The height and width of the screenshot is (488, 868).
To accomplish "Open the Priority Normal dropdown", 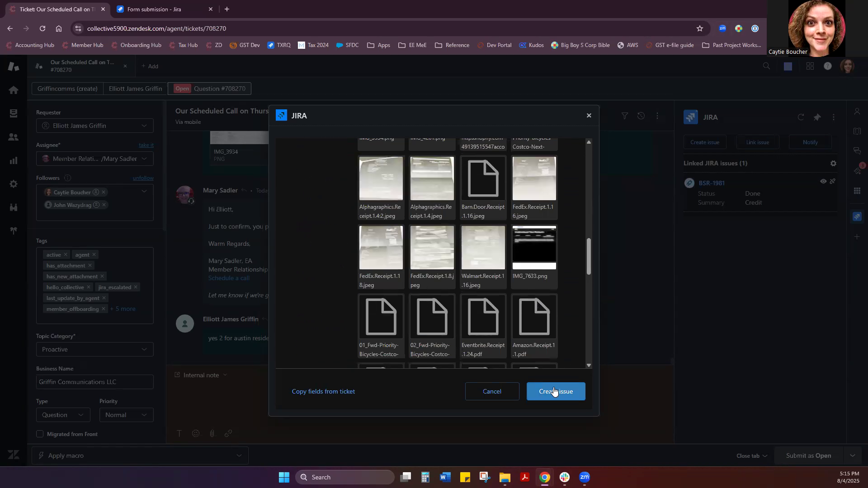I will point(126,415).
